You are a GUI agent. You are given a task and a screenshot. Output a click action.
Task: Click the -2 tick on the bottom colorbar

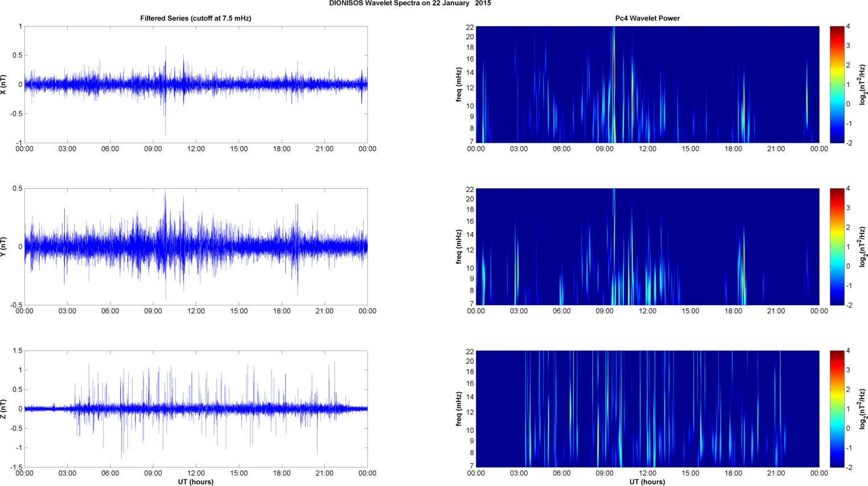pyautogui.click(x=849, y=467)
